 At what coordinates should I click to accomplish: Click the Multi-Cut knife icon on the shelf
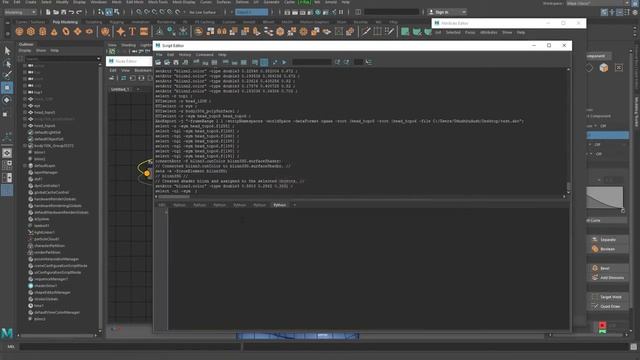tap(366, 31)
